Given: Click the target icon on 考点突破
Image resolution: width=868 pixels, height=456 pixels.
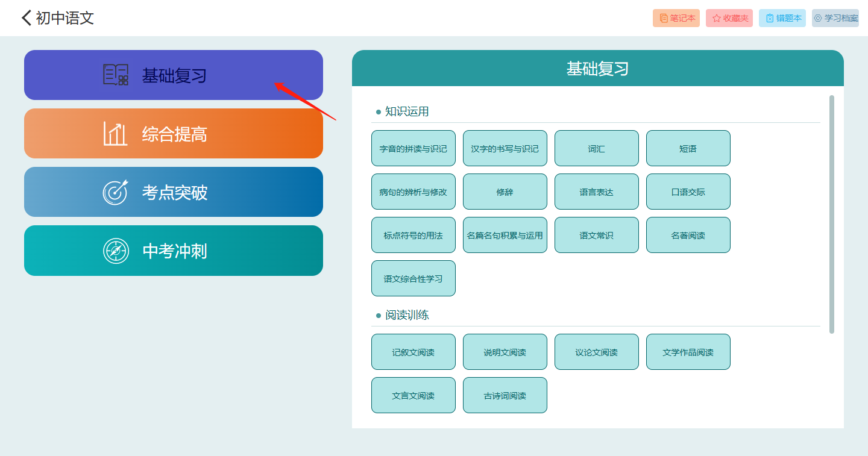Looking at the screenshot, I should tap(115, 192).
